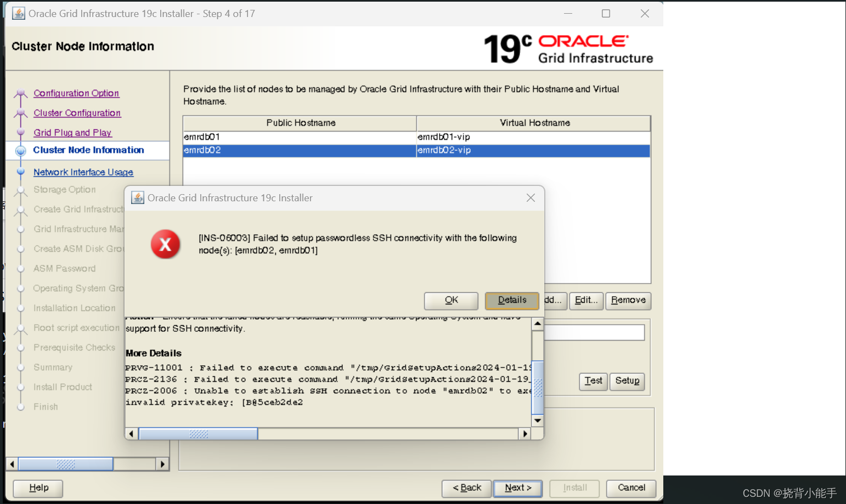Screen dimensions: 846x504
Task: Click the Remove button
Action: point(628,301)
